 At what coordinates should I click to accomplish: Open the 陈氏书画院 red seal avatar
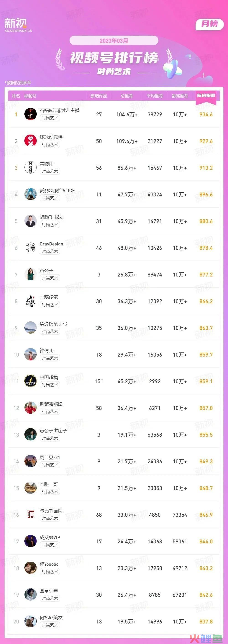tap(31, 515)
